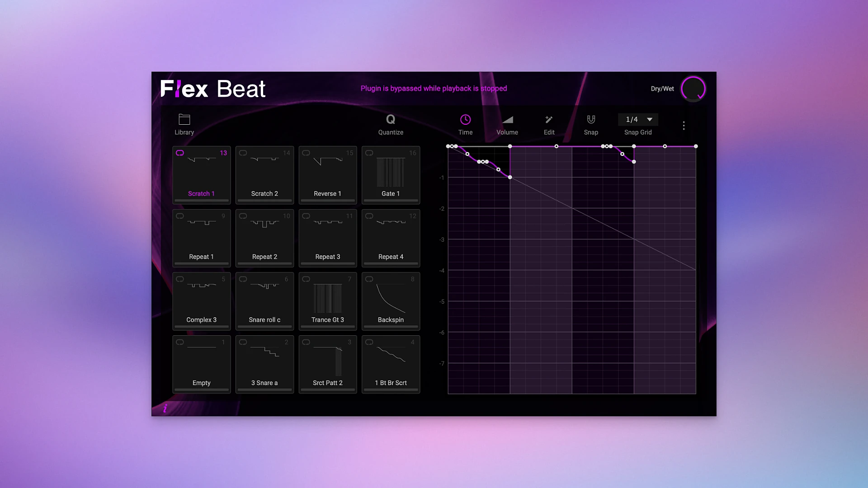This screenshot has width=868, height=488.
Task: Toggle loop mode on the Backspin pad
Action: tap(369, 279)
